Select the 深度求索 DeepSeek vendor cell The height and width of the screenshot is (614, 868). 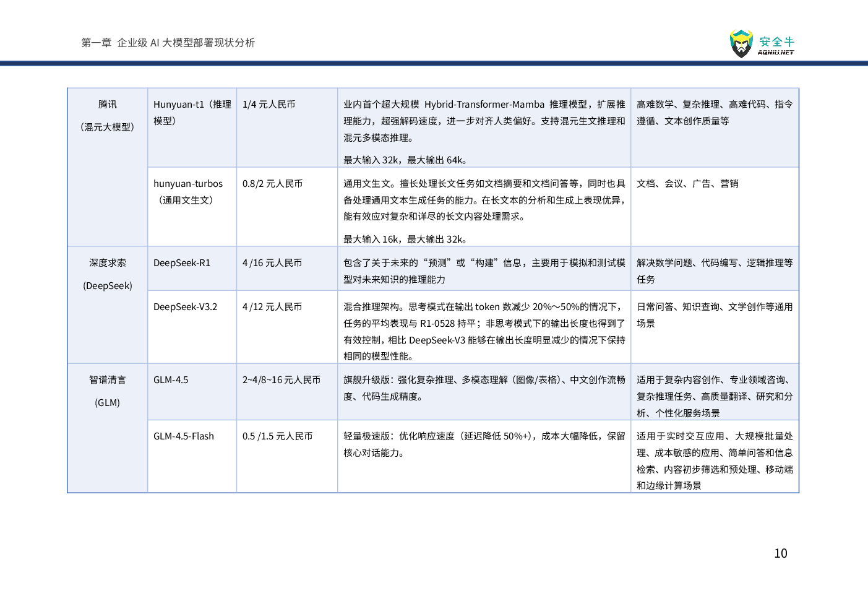(107, 274)
